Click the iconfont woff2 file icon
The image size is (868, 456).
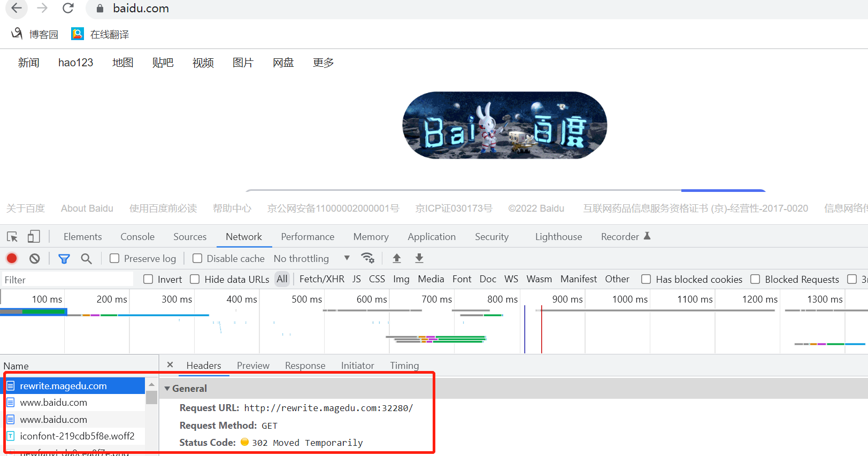(x=11, y=436)
